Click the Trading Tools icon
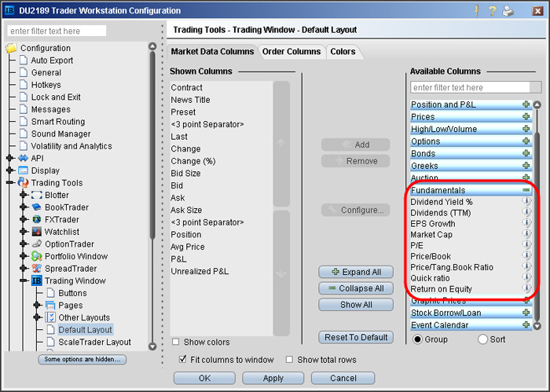 [23, 182]
